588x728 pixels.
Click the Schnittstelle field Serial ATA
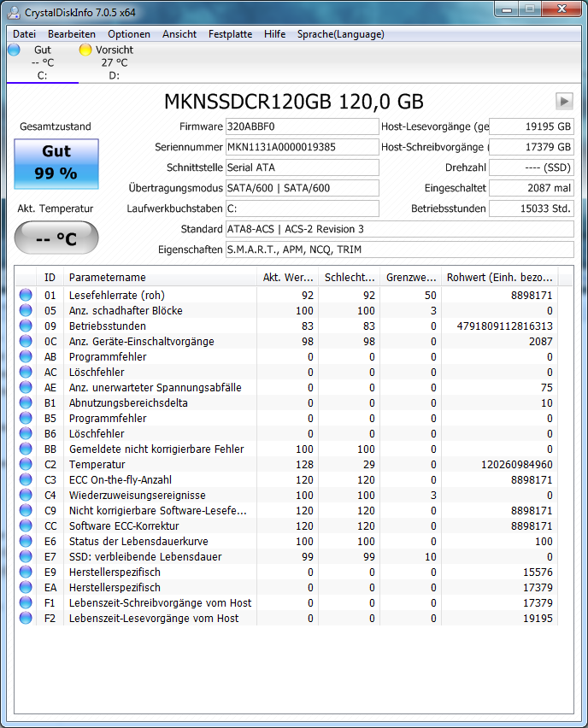point(303,167)
